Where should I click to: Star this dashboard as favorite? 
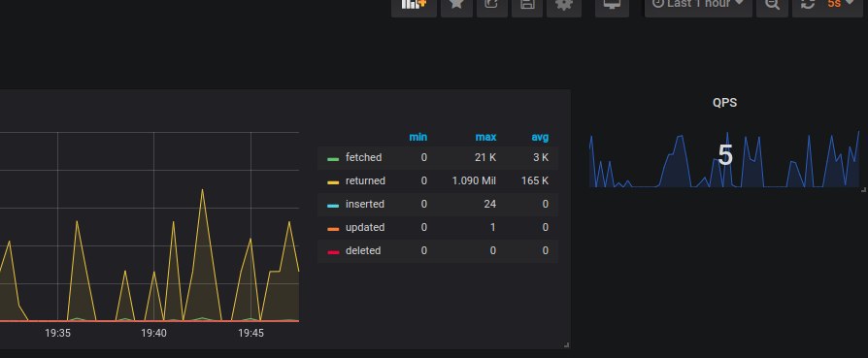coord(456,6)
